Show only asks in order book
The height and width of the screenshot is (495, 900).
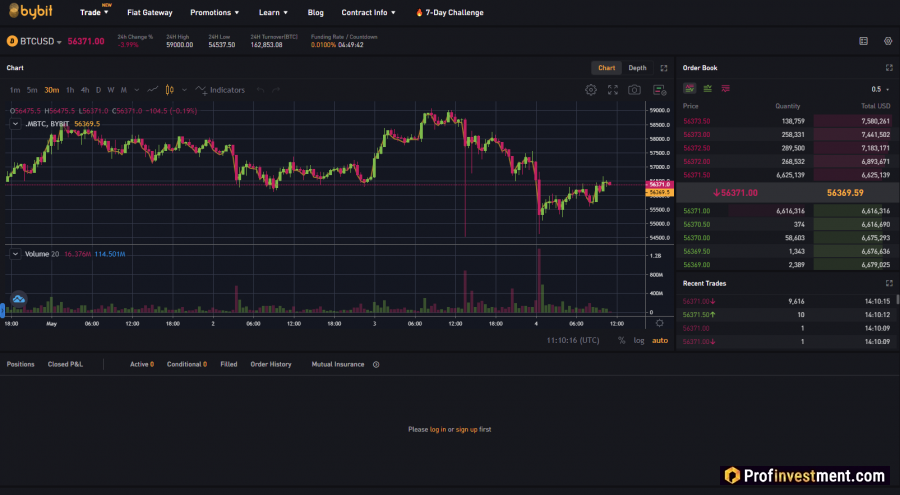(x=726, y=88)
